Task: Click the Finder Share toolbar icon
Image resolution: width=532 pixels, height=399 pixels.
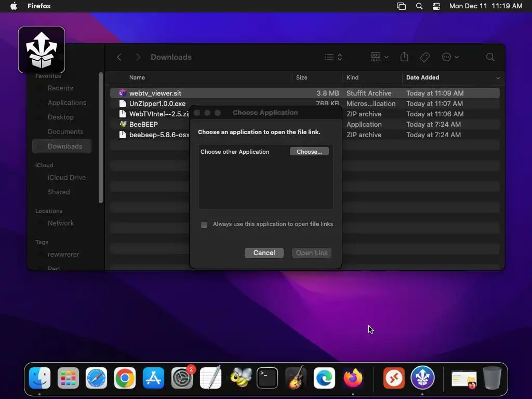Action: coord(404,57)
